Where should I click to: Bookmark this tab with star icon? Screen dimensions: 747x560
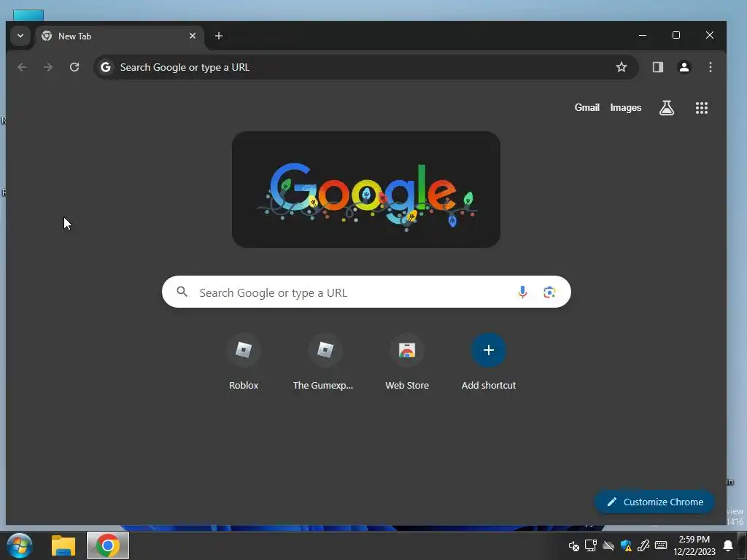coord(622,67)
